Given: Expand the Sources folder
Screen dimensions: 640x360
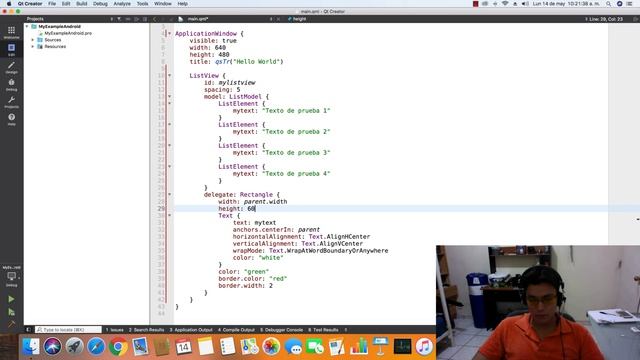Looking at the screenshot, I should pyautogui.click(x=33, y=40).
